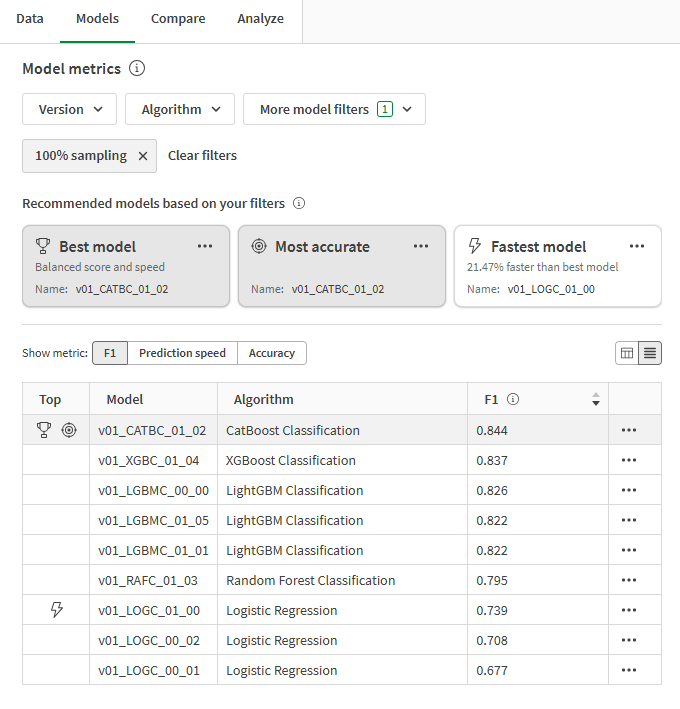
Task: Open the Most accurate card options menu
Action: 421,246
